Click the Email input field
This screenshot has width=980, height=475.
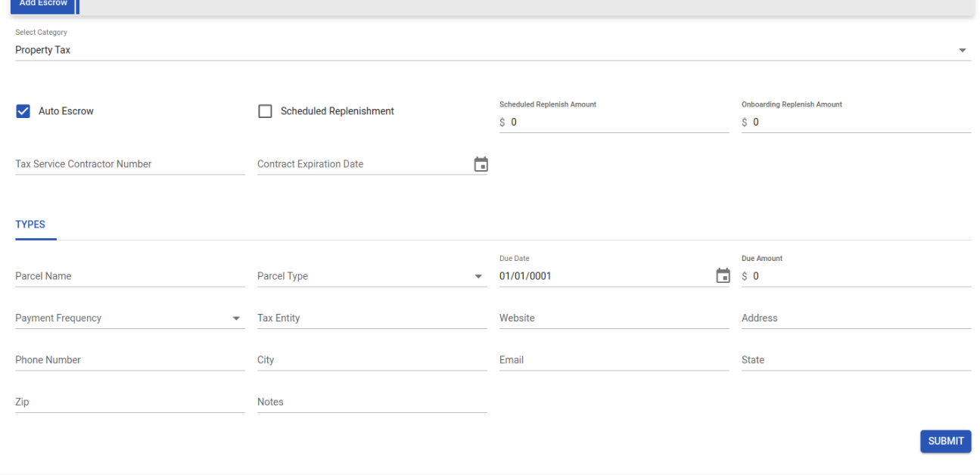pyautogui.click(x=614, y=360)
